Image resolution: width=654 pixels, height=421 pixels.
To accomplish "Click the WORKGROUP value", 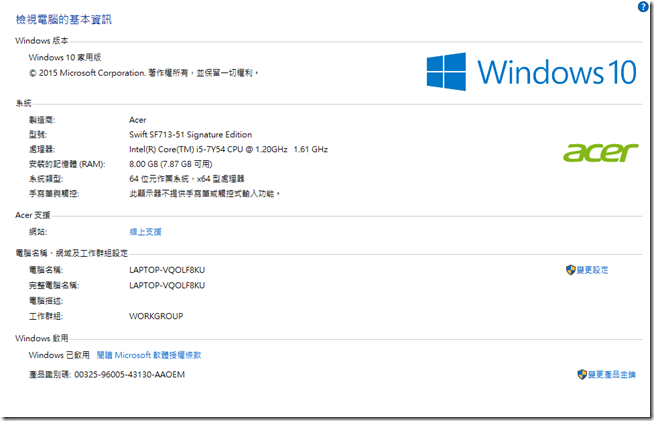I will [x=156, y=316].
